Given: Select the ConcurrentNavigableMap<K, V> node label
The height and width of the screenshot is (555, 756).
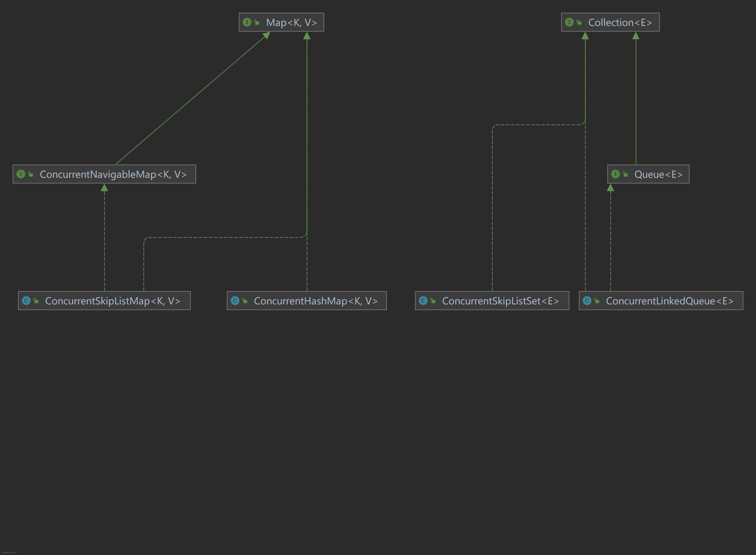Looking at the screenshot, I should point(113,174).
